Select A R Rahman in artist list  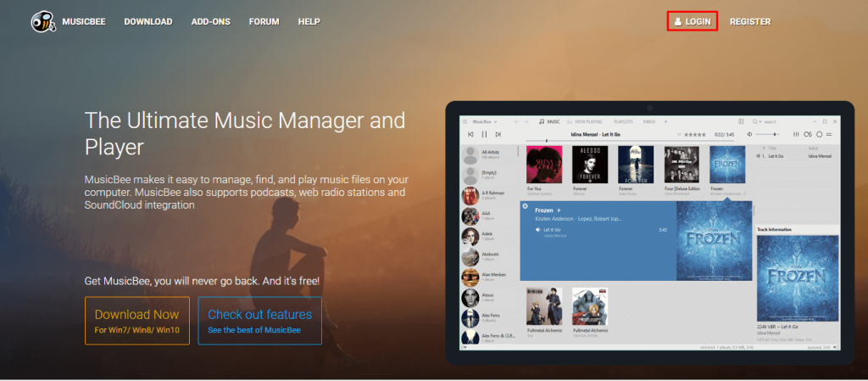pyautogui.click(x=489, y=195)
